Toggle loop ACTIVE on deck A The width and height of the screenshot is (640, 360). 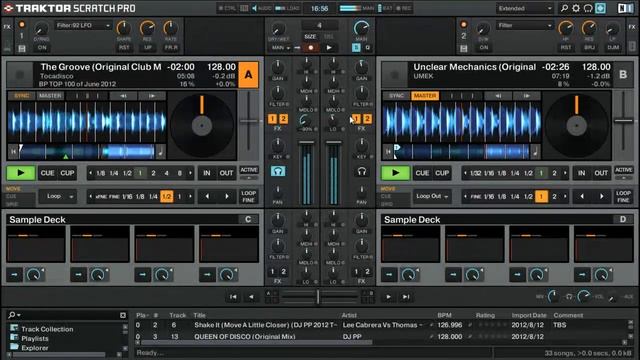point(249,170)
